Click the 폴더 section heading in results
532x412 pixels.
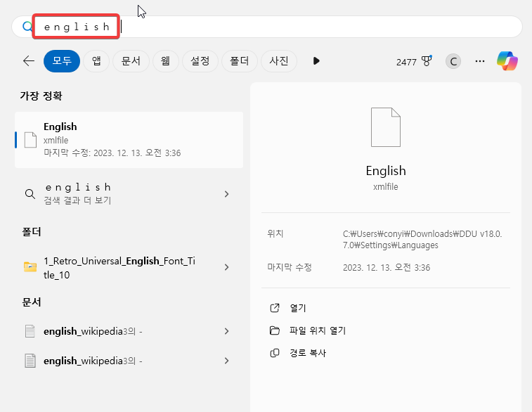32,232
